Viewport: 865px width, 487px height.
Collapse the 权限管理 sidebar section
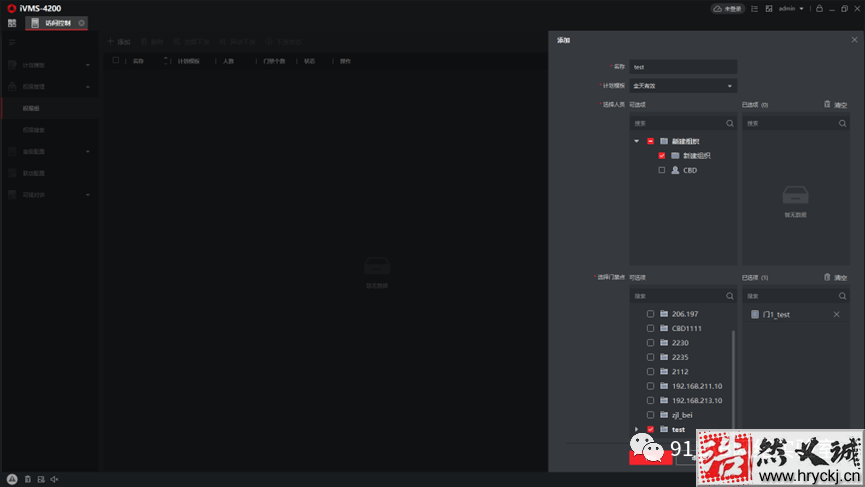(x=50, y=87)
